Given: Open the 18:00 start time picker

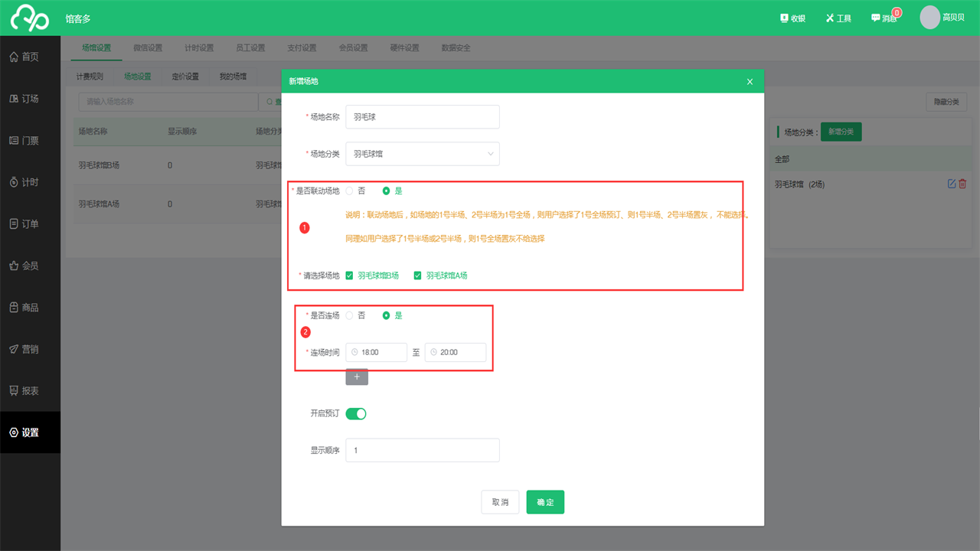Looking at the screenshot, I should [x=377, y=352].
